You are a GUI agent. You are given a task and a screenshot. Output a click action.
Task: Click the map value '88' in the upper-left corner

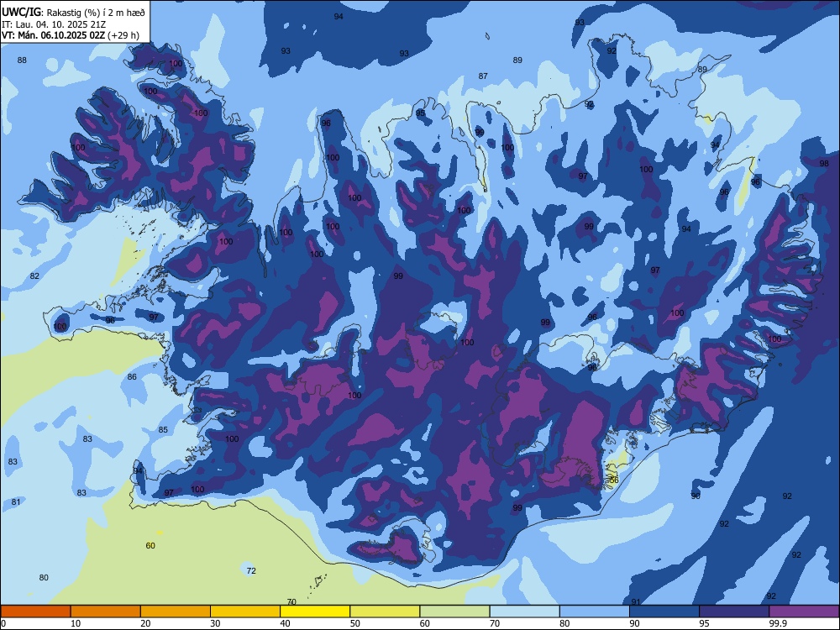pyautogui.click(x=22, y=60)
